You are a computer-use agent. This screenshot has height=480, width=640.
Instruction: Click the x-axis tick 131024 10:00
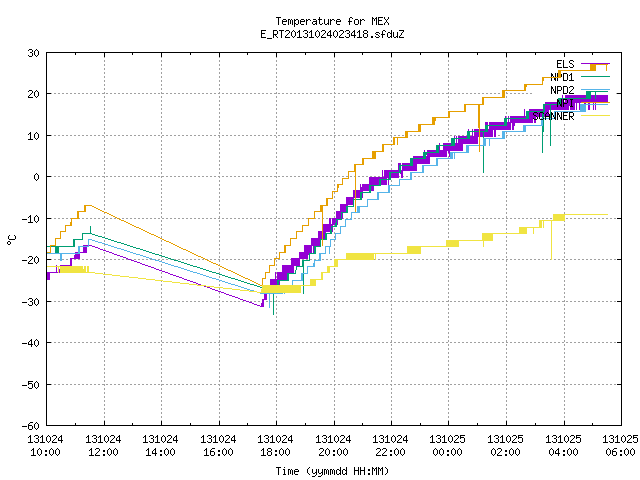click(45, 446)
